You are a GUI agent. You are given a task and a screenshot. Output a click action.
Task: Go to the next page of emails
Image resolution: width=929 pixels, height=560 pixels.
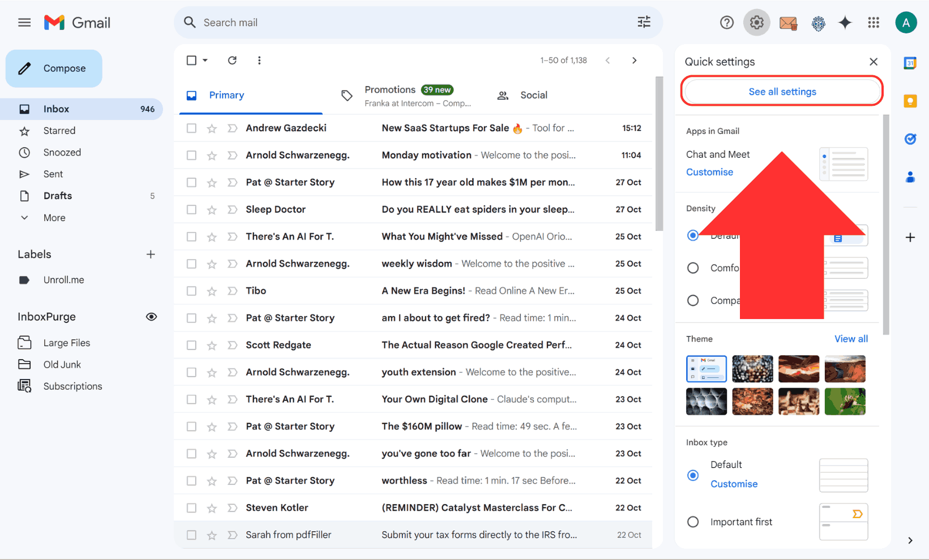pos(635,60)
